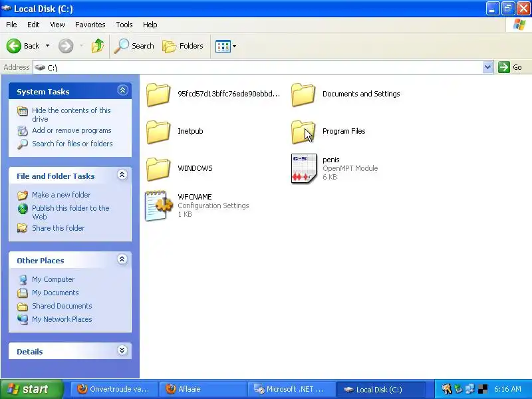Open Shared Documents from Other Places
The width and height of the screenshot is (532, 399).
62,306
